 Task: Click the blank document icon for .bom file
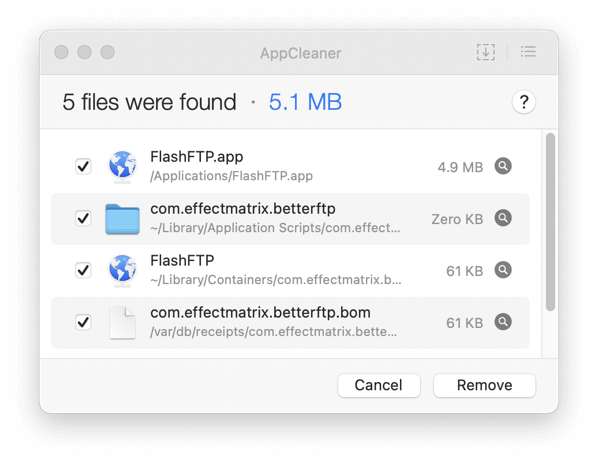click(x=122, y=323)
